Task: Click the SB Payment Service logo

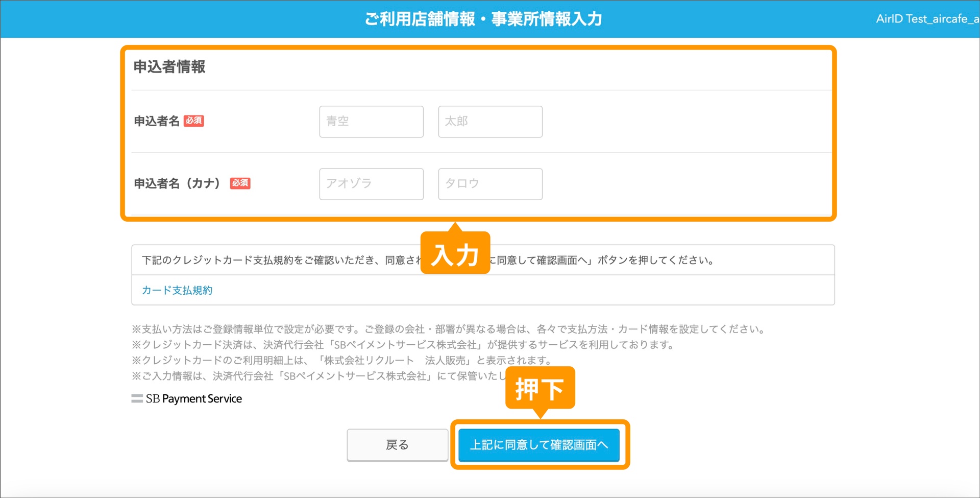Action: click(x=187, y=398)
